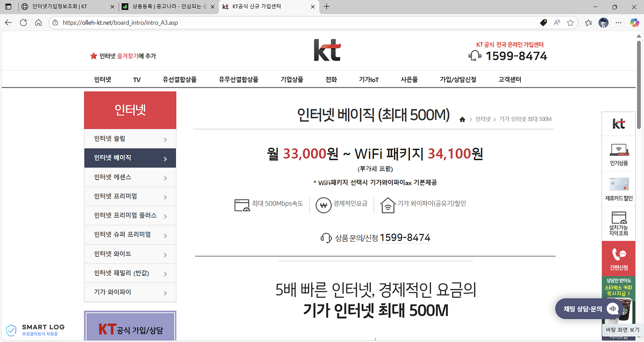Go back with the browser back arrow
The image size is (644, 342).
(x=8, y=22)
